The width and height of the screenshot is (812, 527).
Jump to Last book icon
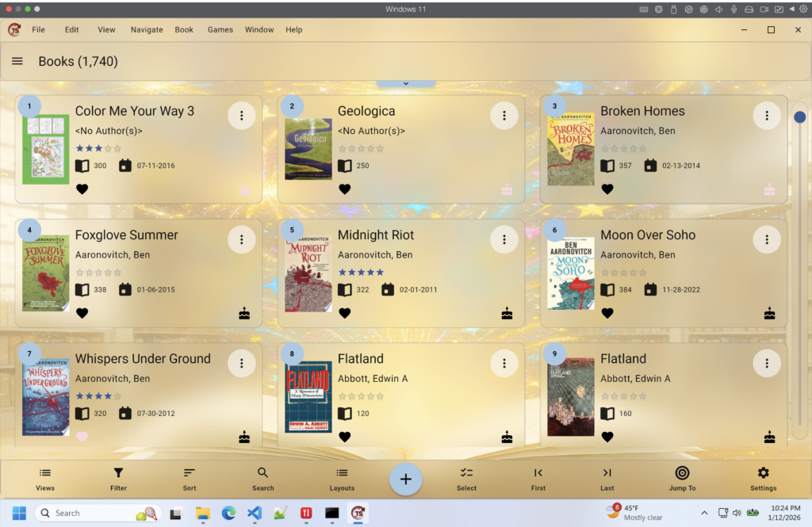[x=607, y=473]
